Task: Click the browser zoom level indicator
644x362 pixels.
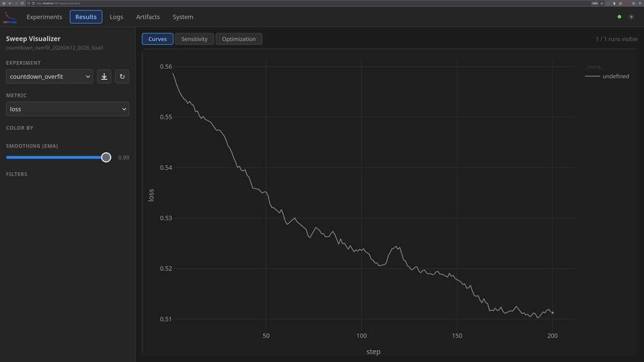Action: pos(595,3)
